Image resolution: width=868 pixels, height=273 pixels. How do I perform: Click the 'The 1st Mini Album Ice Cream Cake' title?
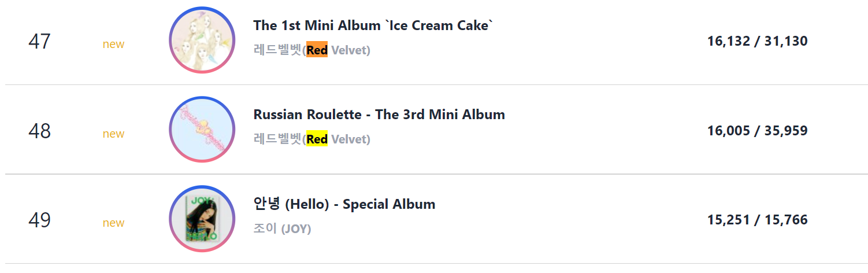[x=373, y=25]
